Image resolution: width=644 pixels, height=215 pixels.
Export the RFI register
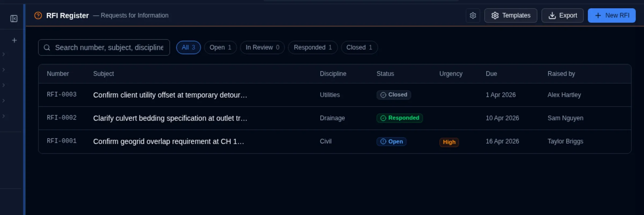(x=562, y=16)
